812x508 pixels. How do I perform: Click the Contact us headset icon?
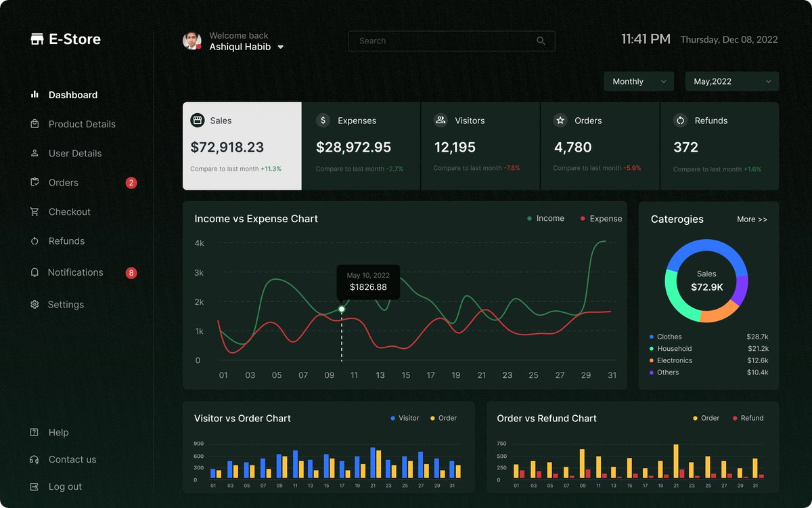coord(35,459)
